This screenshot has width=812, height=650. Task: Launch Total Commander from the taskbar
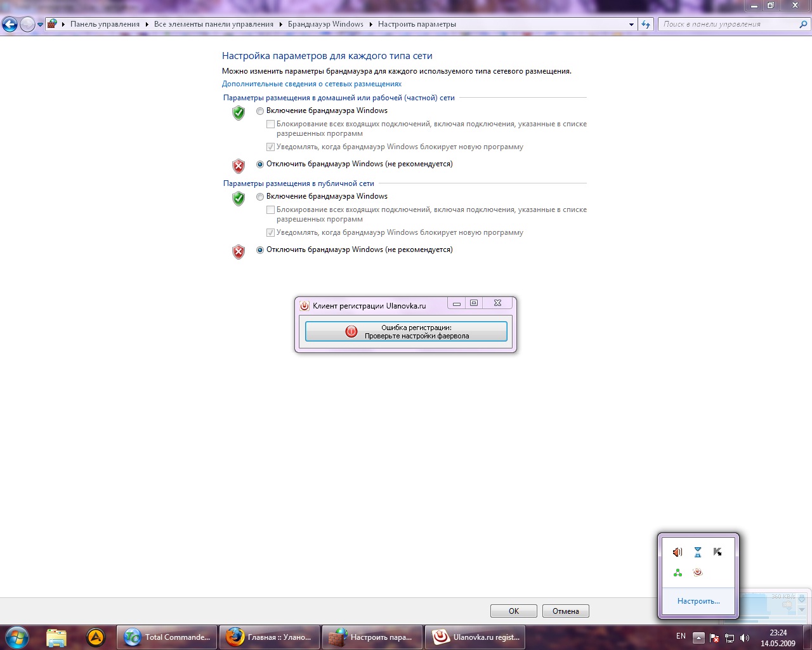tap(166, 637)
